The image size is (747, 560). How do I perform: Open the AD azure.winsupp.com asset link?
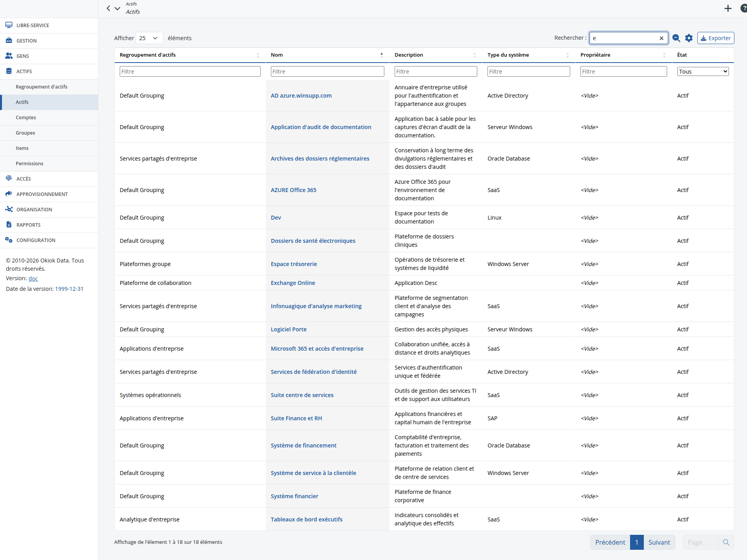301,96
